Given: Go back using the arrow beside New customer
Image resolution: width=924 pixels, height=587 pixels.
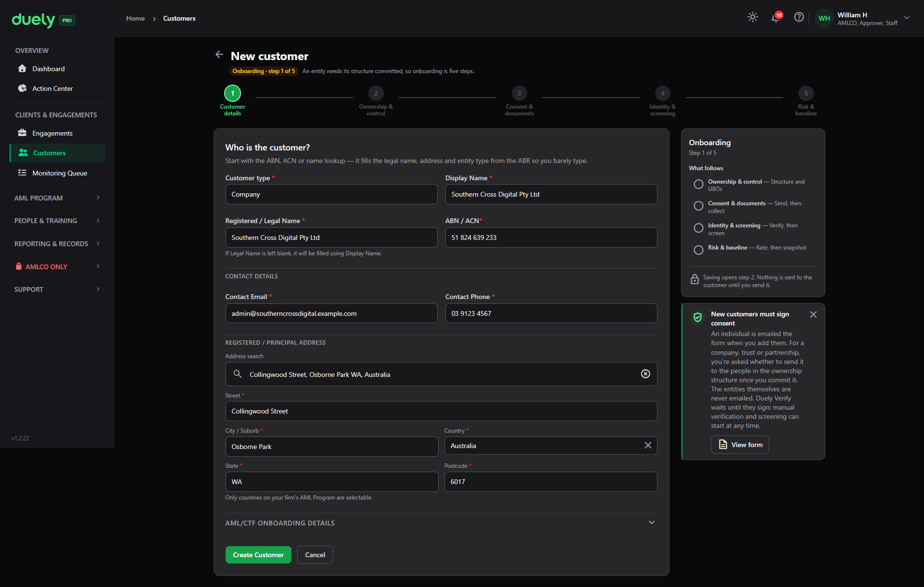Looking at the screenshot, I should tap(219, 55).
